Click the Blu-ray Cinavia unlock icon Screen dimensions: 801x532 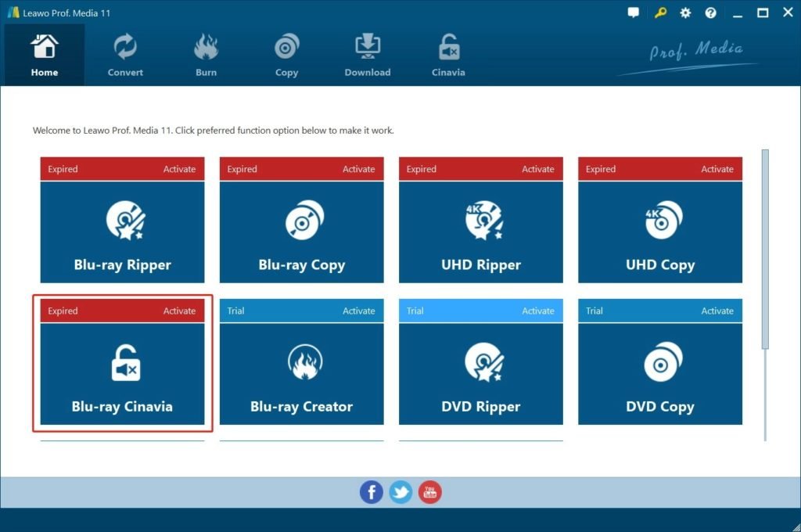(126, 362)
